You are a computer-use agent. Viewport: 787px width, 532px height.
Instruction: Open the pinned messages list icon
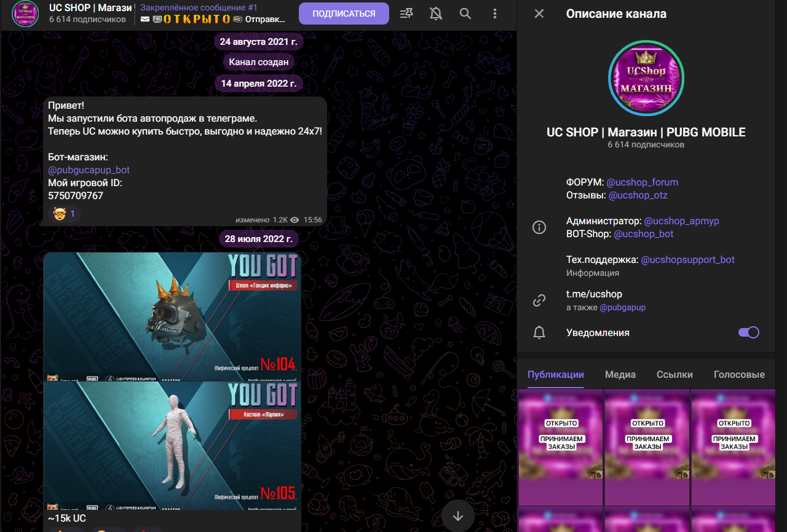406,14
